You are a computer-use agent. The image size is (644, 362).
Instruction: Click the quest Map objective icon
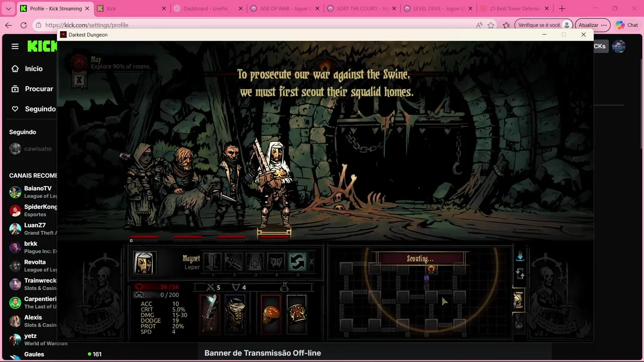78,62
